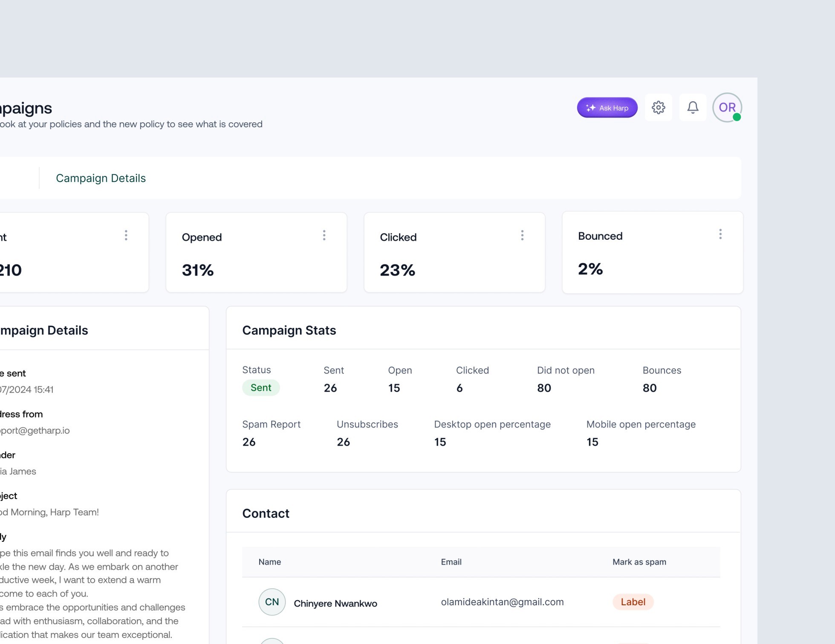Open the three-dot menu on leftmost stat card
This screenshot has height=644, width=835.
pyautogui.click(x=126, y=236)
